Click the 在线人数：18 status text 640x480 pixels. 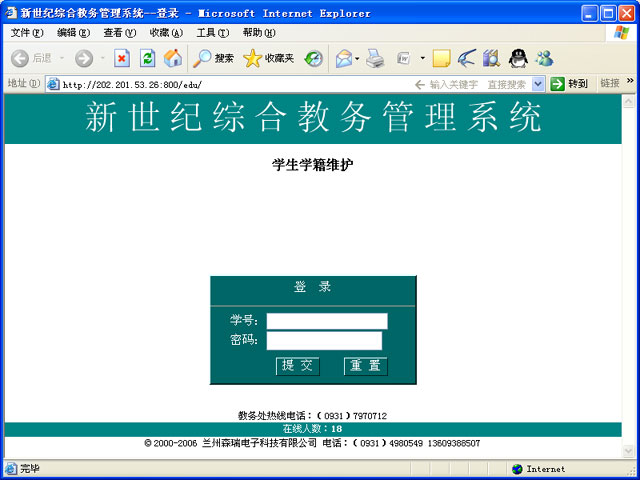coord(312,429)
